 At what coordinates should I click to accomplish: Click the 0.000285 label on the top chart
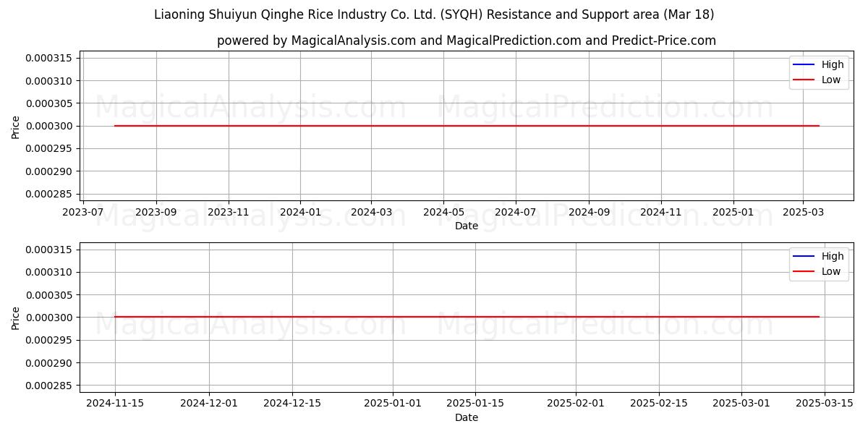48,194
